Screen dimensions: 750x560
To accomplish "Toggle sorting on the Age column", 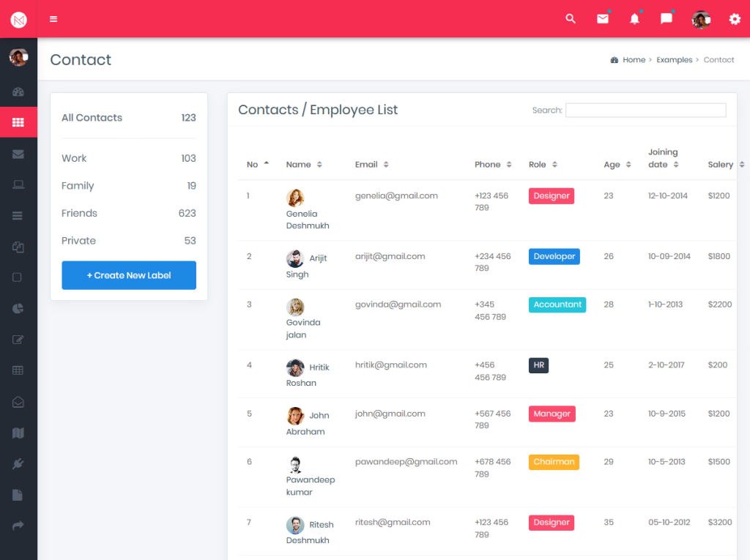I will coord(628,164).
